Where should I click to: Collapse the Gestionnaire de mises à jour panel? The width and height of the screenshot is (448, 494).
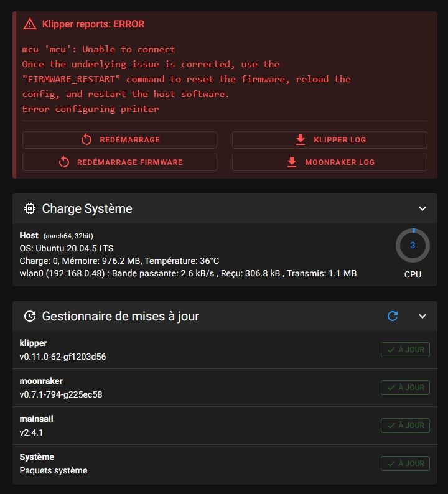pos(422,316)
